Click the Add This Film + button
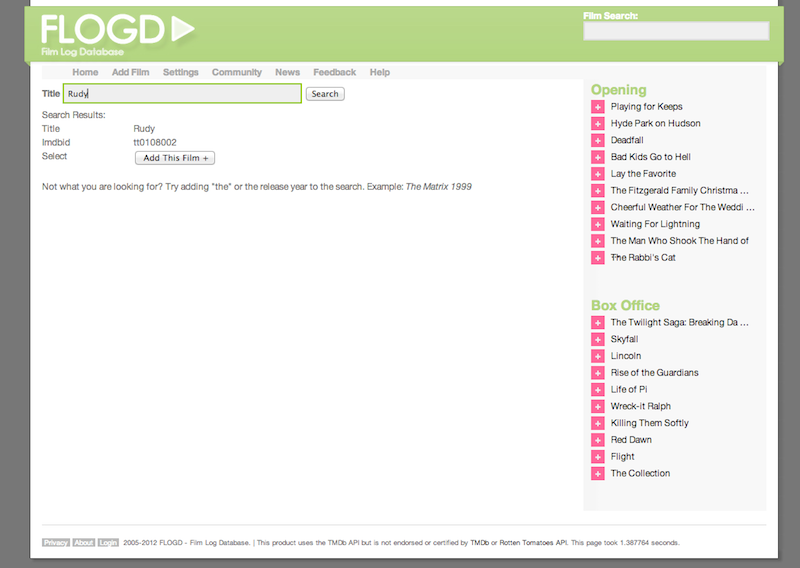 click(x=175, y=158)
